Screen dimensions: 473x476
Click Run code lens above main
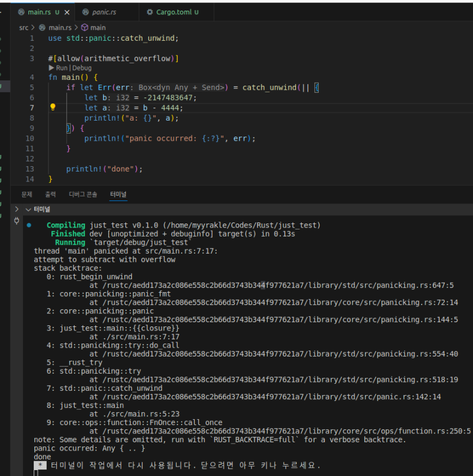tap(61, 68)
